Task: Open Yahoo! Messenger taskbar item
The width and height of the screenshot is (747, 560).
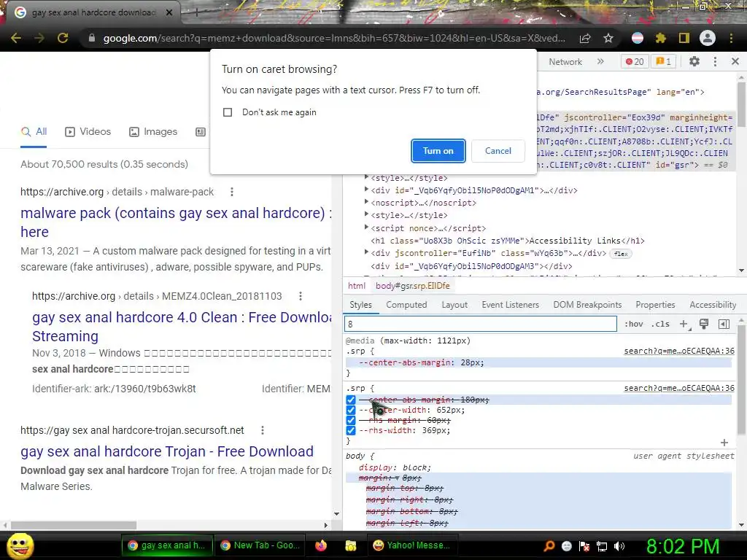Action: 411,545
